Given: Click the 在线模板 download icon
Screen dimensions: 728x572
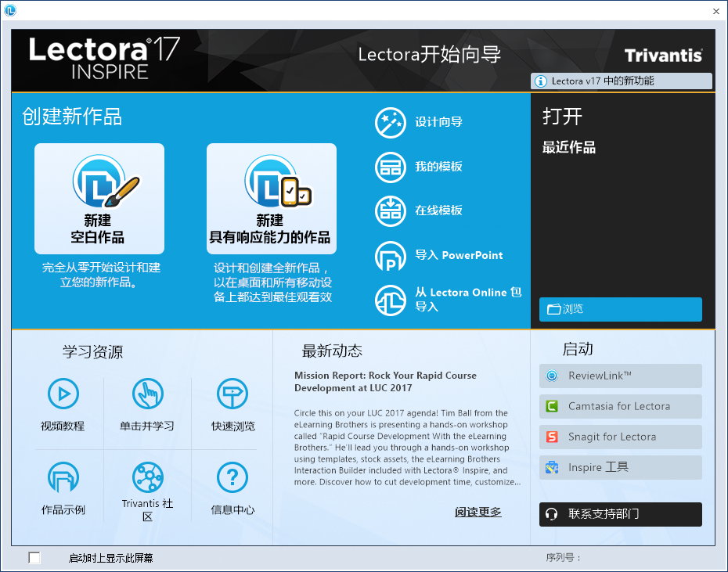Looking at the screenshot, I should pyautogui.click(x=391, y=211).
